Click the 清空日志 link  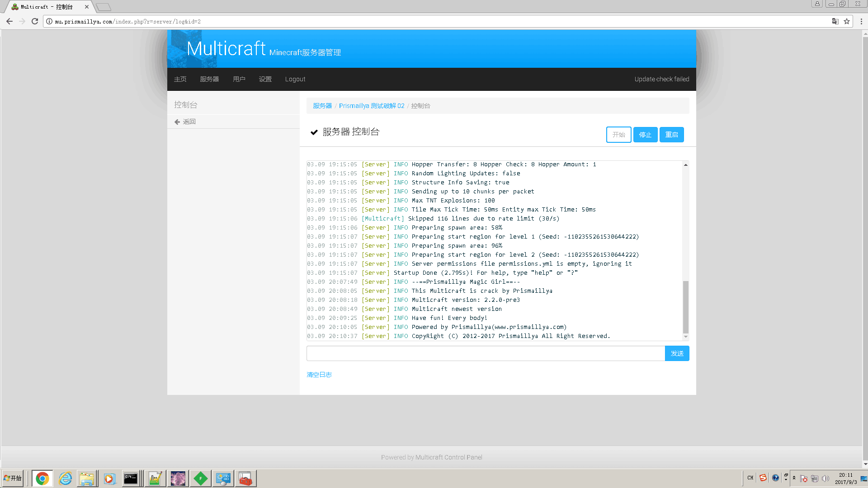[319, 375]
